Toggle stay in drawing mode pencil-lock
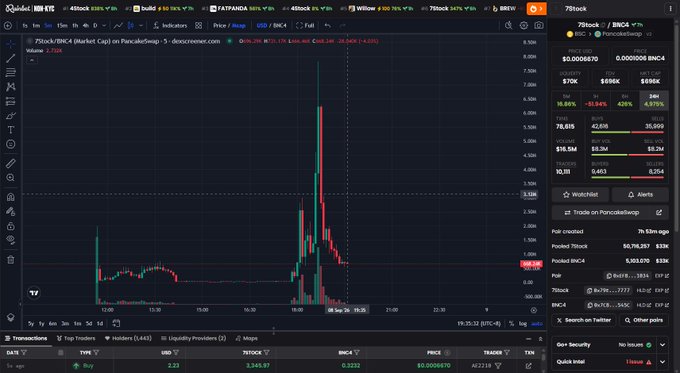This screenshot has width=680, height=373. pos(10,211)
